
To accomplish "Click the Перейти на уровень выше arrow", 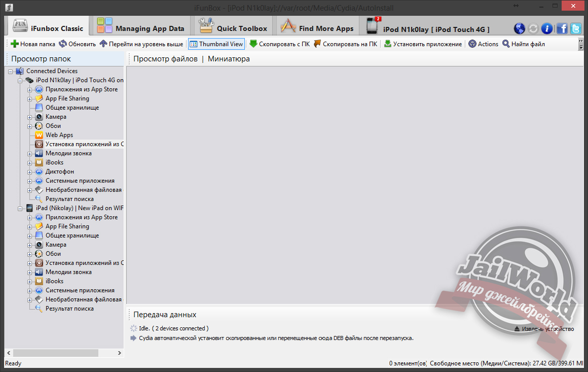I will (103, 44).
